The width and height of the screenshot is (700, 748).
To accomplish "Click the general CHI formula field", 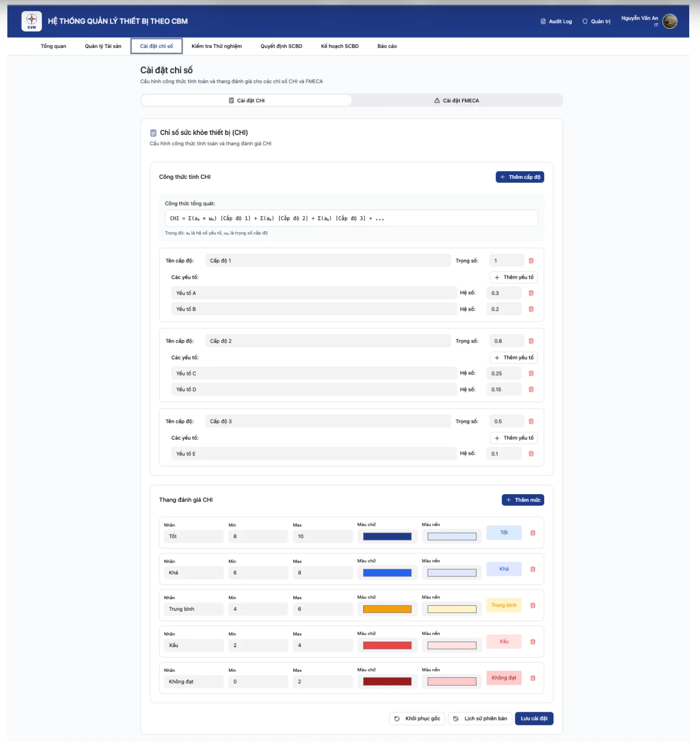I will (351, 219).
